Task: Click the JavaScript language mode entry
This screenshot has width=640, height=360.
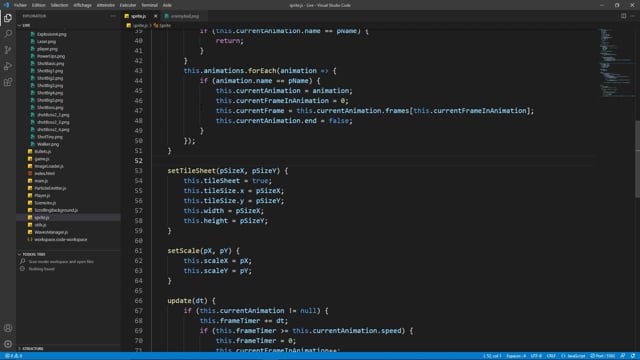Action: [573, 356]
